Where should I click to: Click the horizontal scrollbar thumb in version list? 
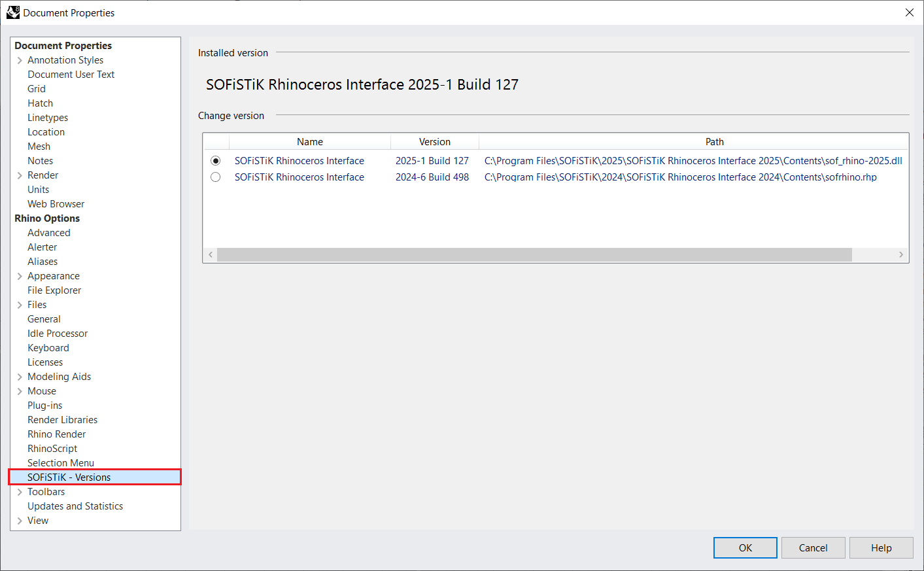tap(534, 254)
